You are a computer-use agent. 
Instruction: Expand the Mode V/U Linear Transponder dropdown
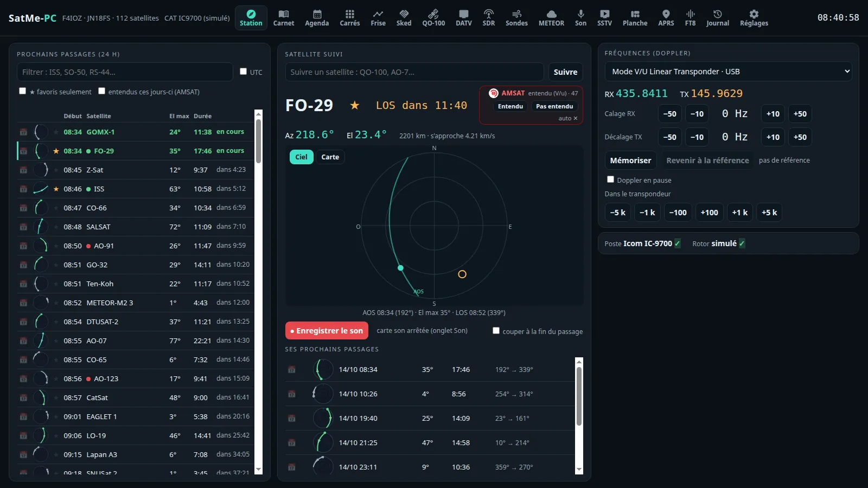point(728,72)
